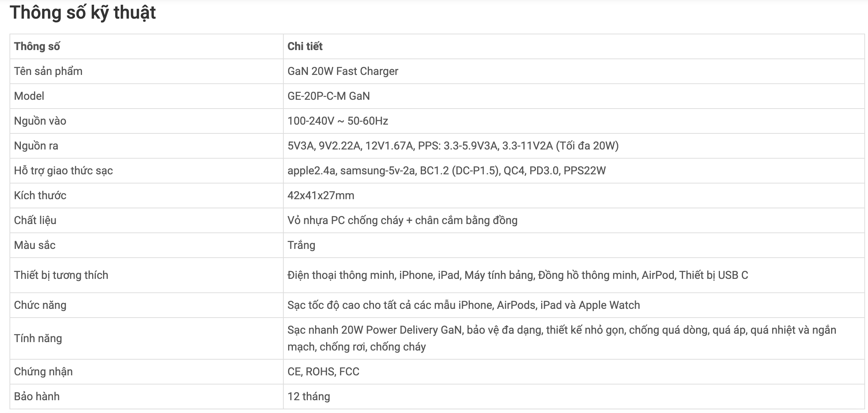The height and width of the screenshot is (413, 868).
Task: Select the '12 tháng' warranty value
Action: (309, 397)
